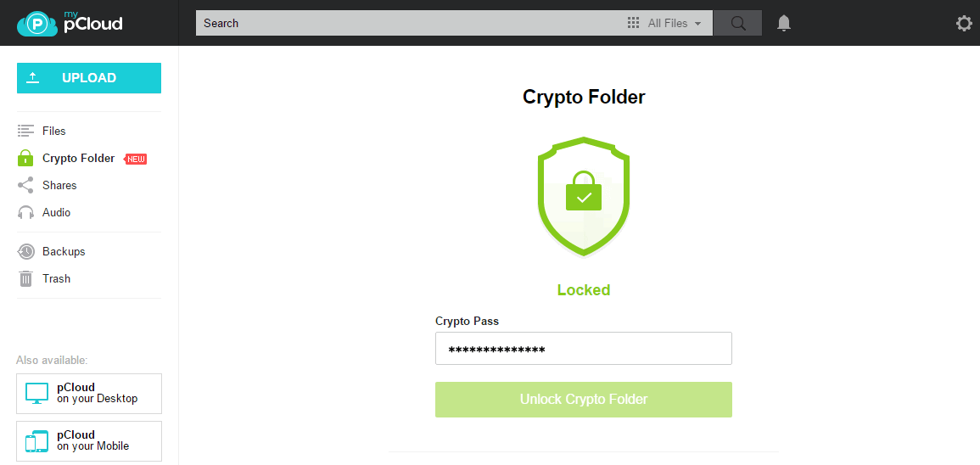
Task: Click the Backups clock icon
Action: (25, 252)
